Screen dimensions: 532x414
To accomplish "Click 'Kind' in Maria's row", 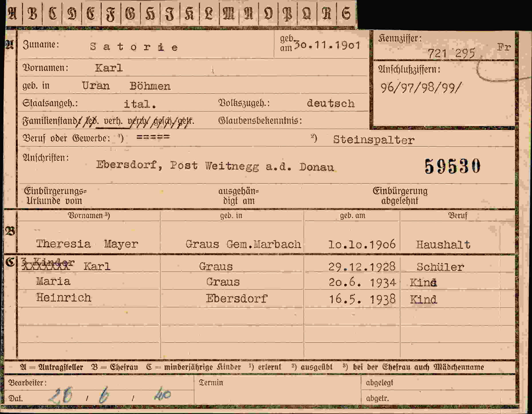I will point(423,283).
